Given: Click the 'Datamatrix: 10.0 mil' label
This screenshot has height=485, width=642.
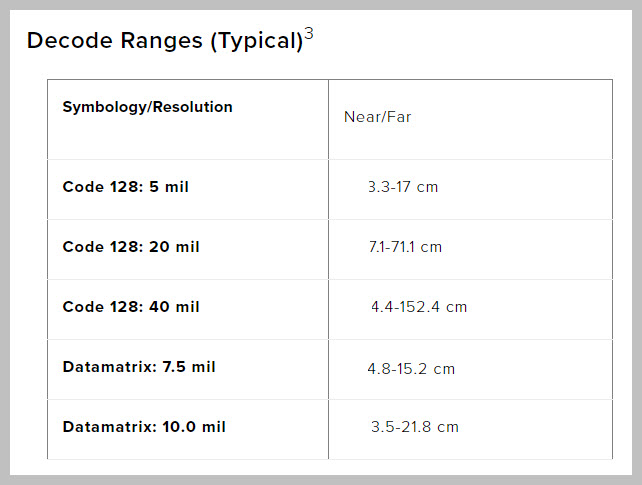Looking at the screenshot, I should pos(144,427).
